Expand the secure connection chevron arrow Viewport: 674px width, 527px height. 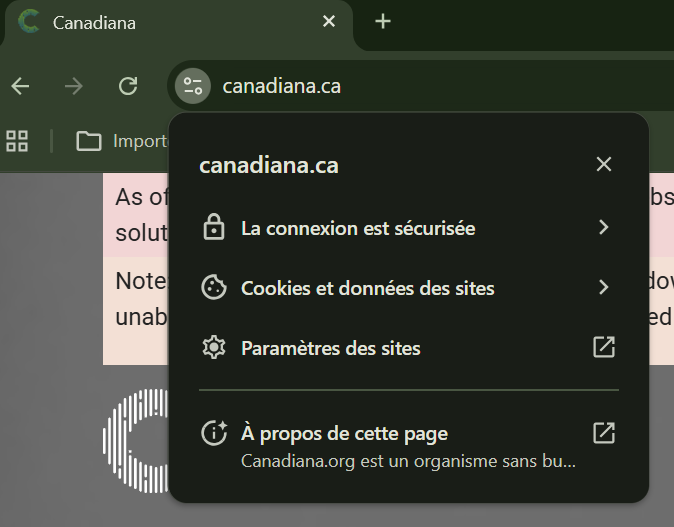(604, 227)
